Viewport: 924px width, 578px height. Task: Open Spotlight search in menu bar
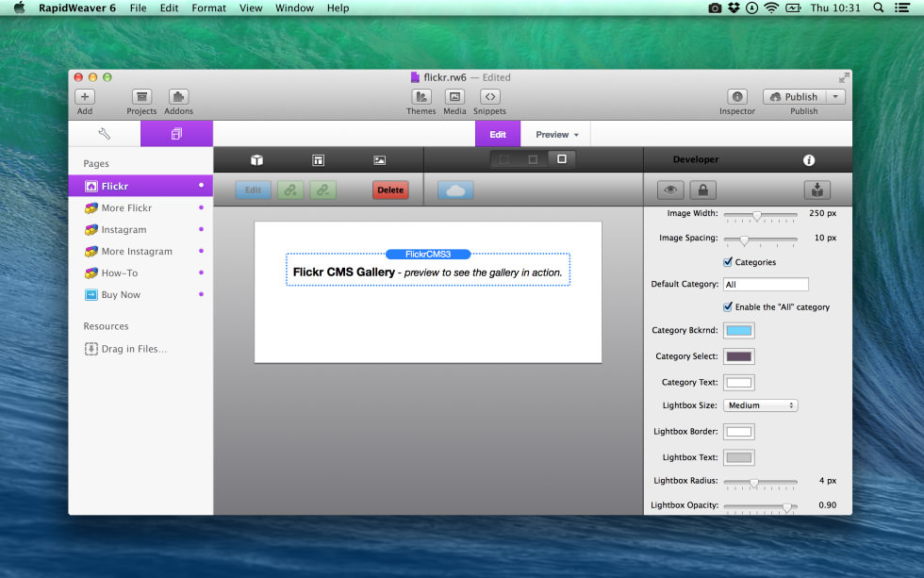878,8
